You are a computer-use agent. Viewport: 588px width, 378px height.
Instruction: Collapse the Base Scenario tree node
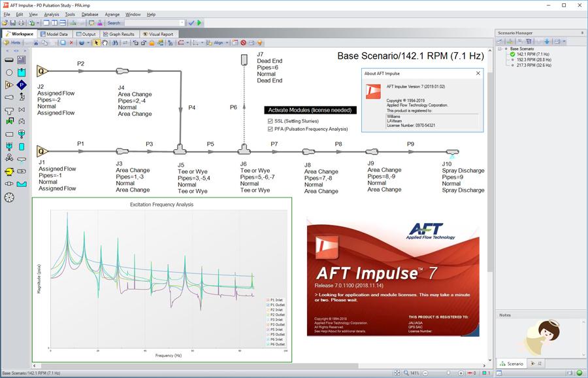(x=500, y=49)
